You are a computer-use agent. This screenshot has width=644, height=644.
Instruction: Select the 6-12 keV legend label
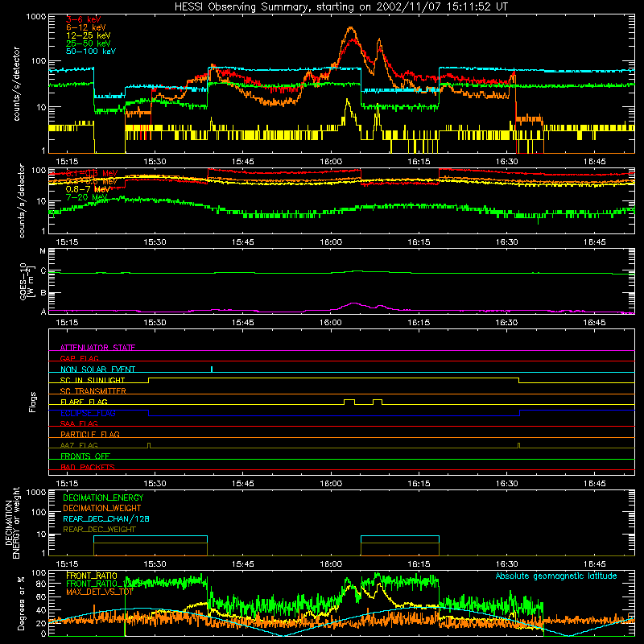[86, 27]
